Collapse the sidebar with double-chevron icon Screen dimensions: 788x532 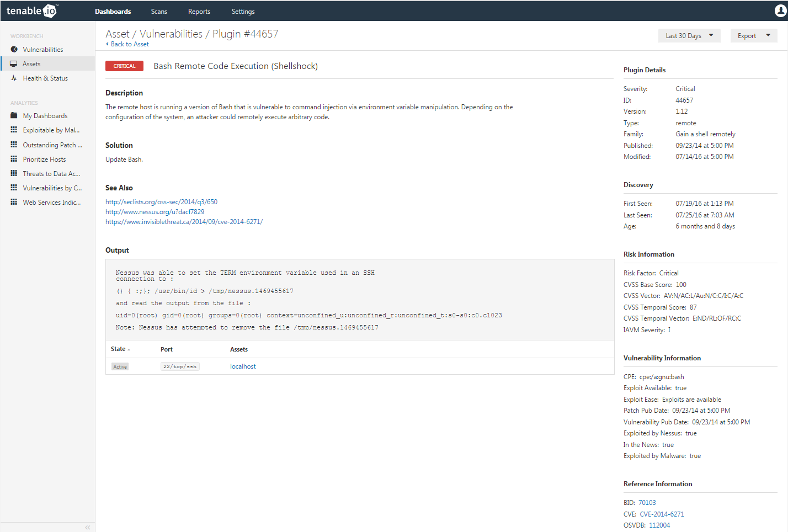pos(87,528)
